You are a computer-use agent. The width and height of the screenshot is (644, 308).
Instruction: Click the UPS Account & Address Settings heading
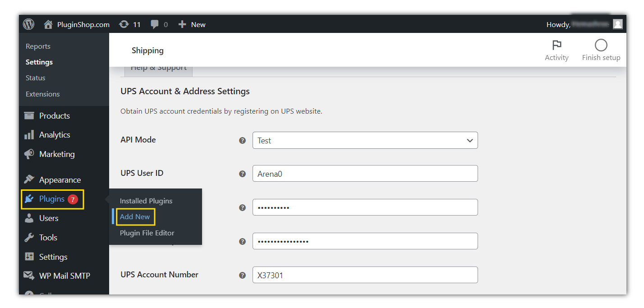pos(185,91)
